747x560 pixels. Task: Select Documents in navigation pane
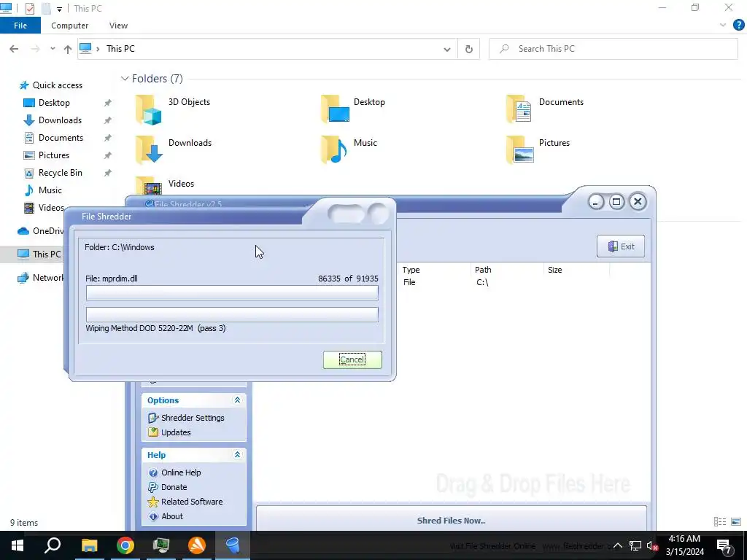[61, 138]
